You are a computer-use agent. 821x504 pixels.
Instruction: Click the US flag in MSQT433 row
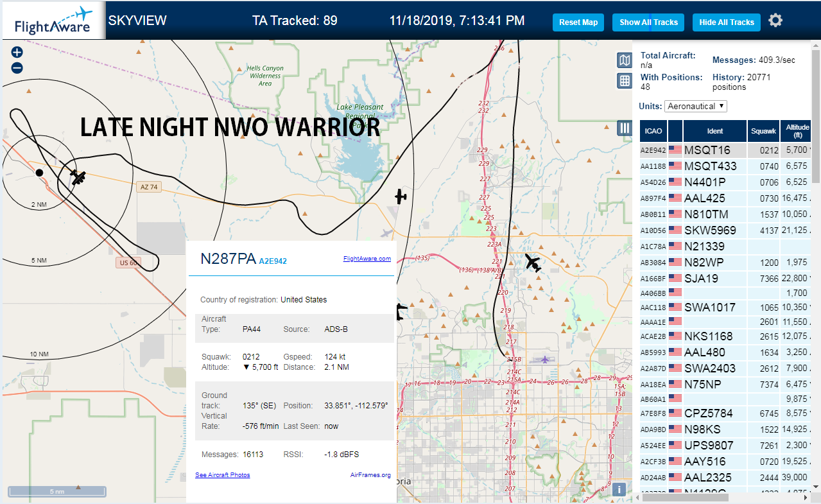pyautogui.click(x=675, y=166)
